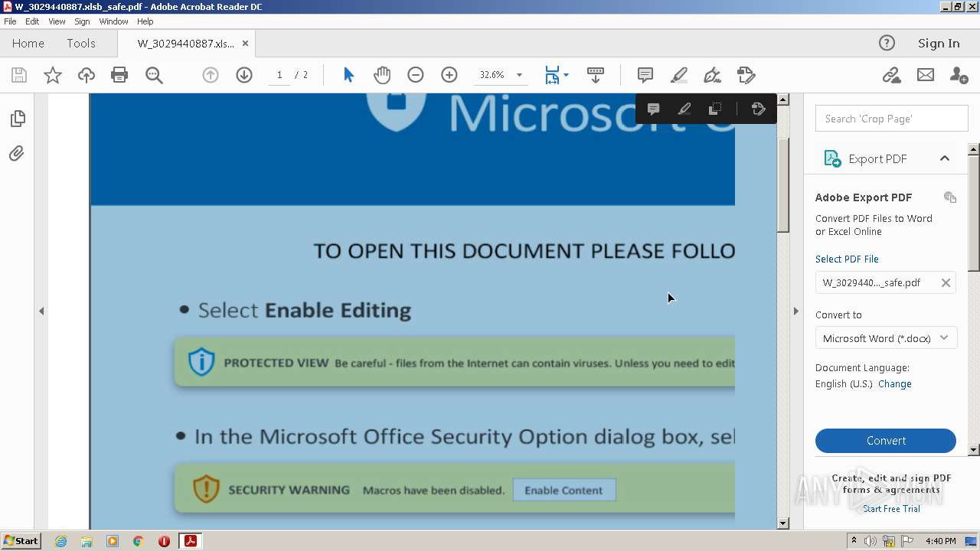The height and width of the screenshot is (551, 980).
Task: Click the scrolling mode keyboard icon
Action: pyautogui.click(x=596, y=75)
